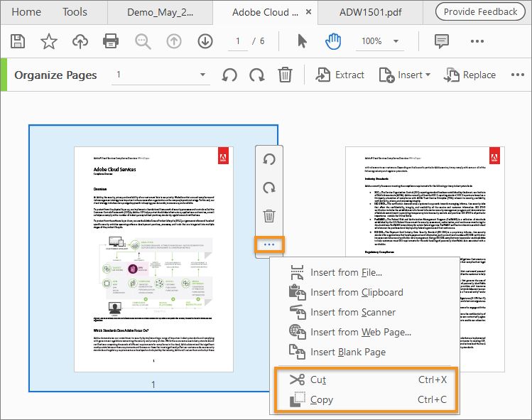Viewport: 532px width, 420px height.
Task: Open Organize Pages toolbar overflow ellipsis
Action: (517, 75)
